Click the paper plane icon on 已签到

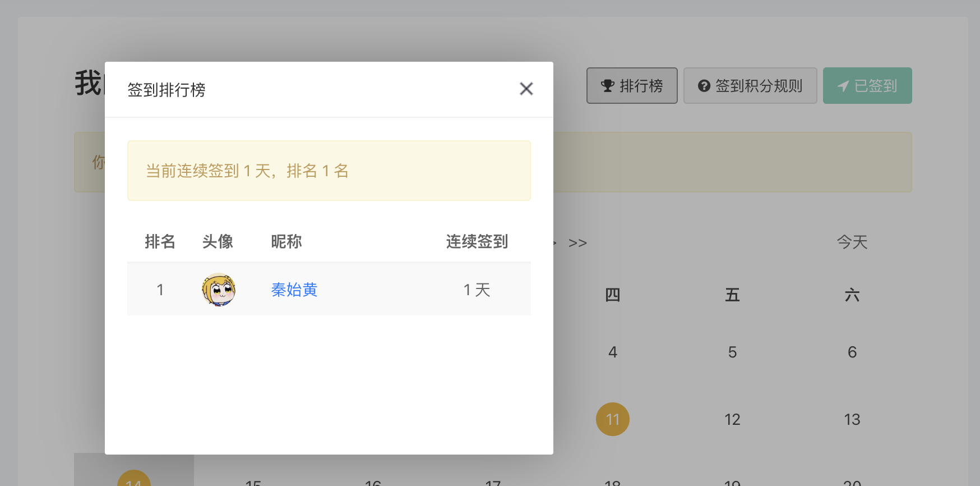[843, 86]
